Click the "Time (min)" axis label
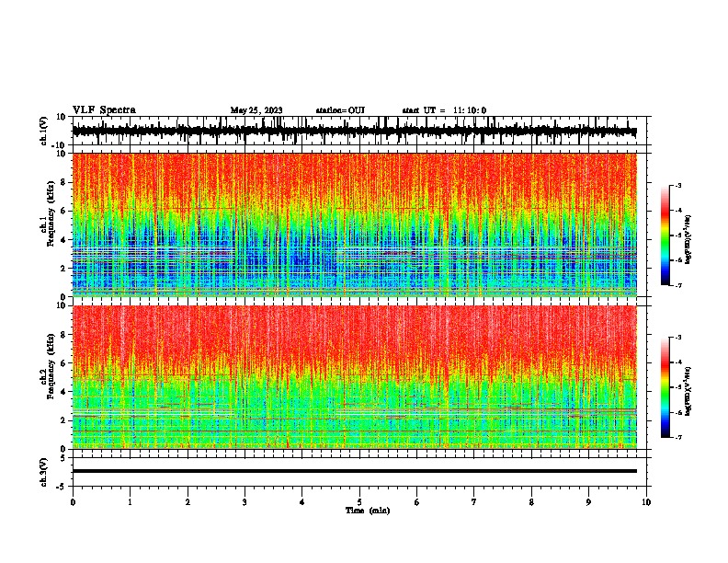This screenshot has height=563, width=728. [x=368, y=511]
